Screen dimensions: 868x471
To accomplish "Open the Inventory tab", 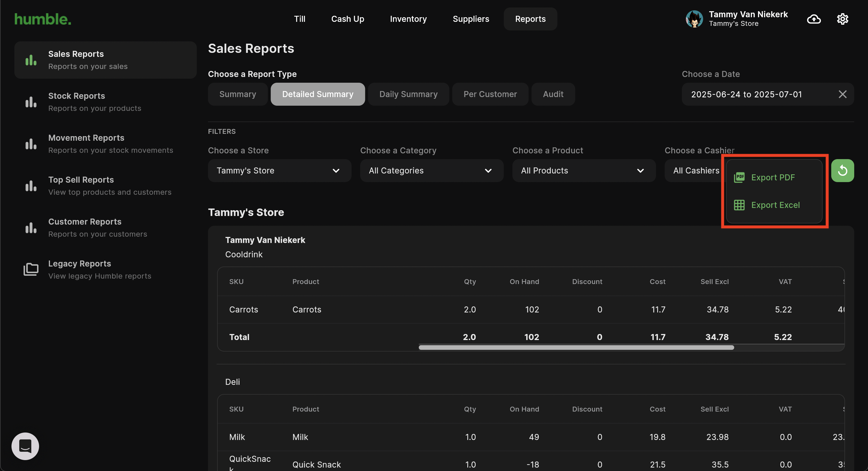I will [408, 19].
